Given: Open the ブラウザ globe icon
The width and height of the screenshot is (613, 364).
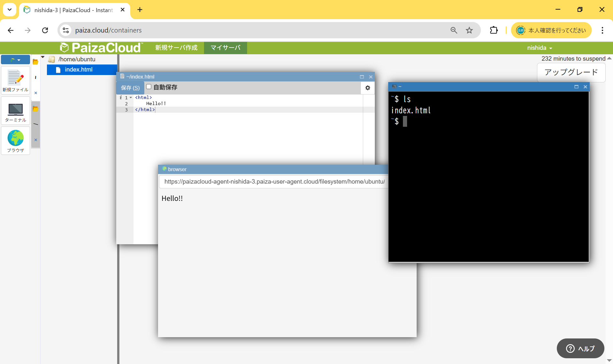Looking at the screenshot, I should 15,140.
